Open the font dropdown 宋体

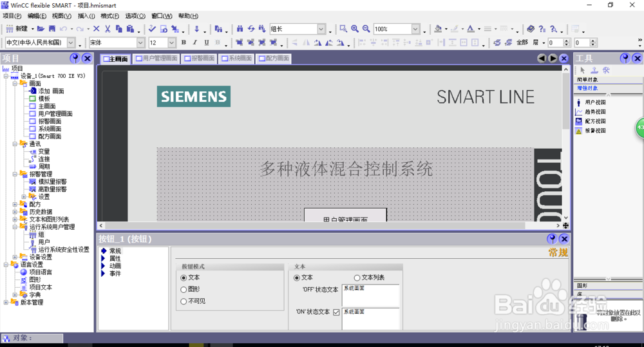click(x=140, y=42)
